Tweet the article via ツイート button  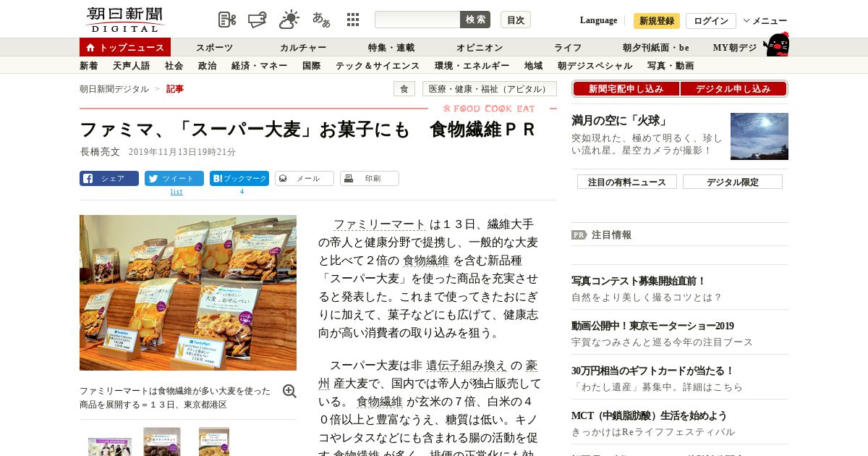point(174,178)
